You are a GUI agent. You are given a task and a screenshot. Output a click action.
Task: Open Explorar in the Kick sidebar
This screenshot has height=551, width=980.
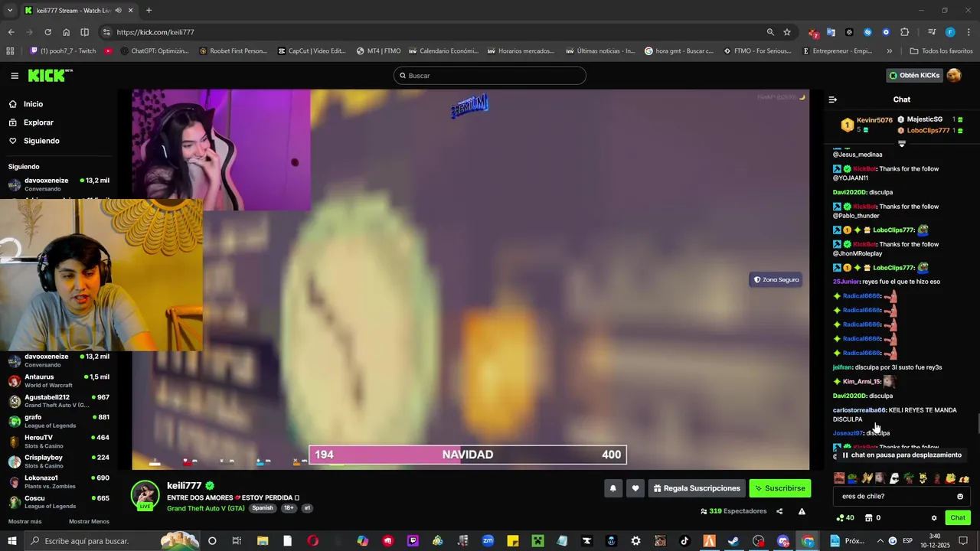point(38,122)
